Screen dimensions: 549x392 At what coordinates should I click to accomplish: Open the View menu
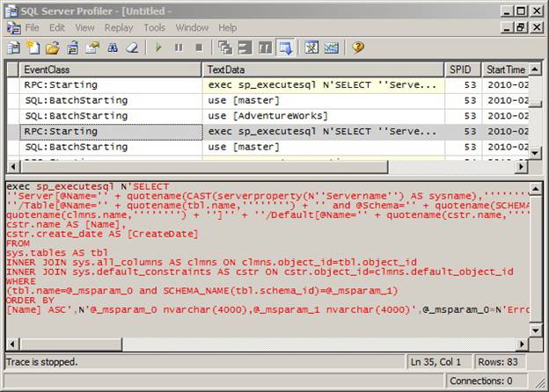[84, 27]
